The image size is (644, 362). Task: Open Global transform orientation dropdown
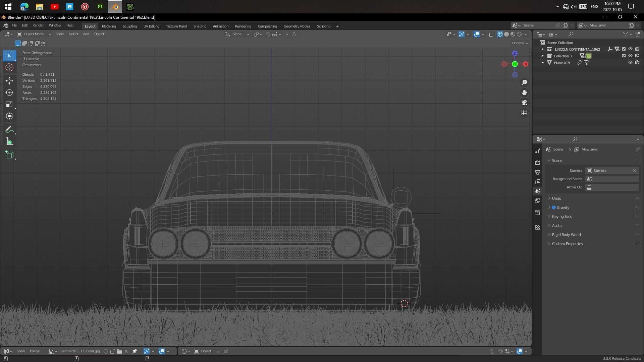[x=237, y=34]
